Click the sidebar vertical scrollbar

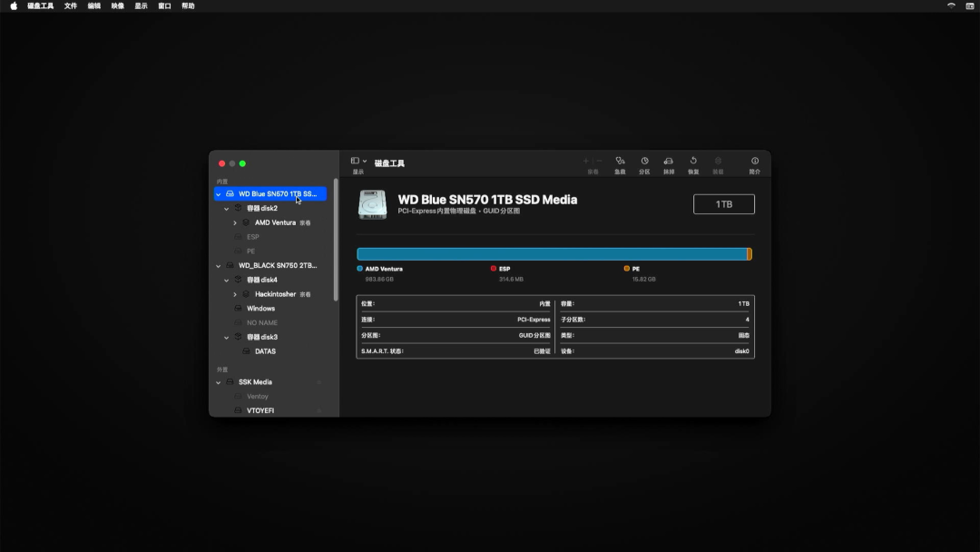coord(336,240)
